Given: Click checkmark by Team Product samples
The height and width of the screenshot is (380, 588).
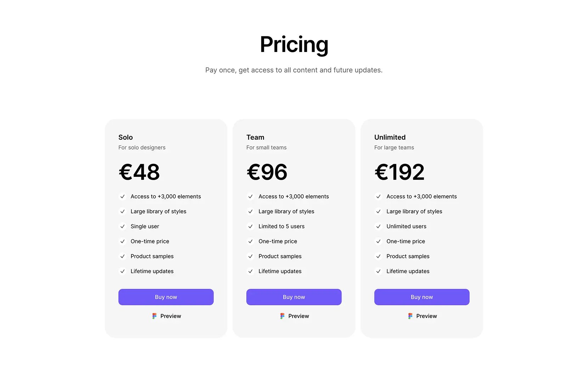Looking at the screenshot, I should [250, 256].
